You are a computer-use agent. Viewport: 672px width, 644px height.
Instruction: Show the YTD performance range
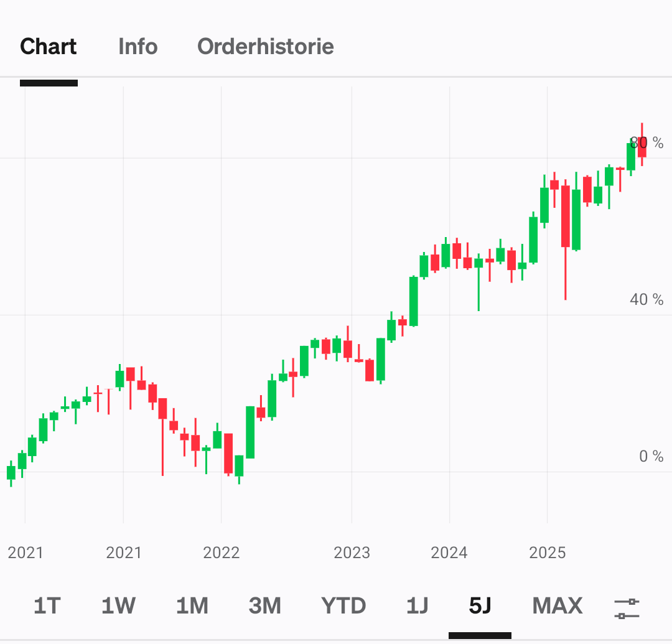(x=343, y=605)
